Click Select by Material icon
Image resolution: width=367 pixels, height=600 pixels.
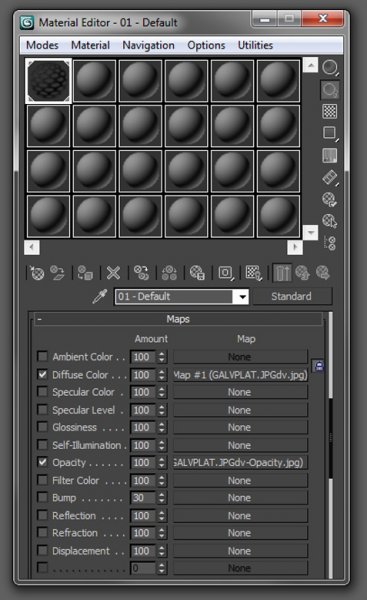point(329,221)
